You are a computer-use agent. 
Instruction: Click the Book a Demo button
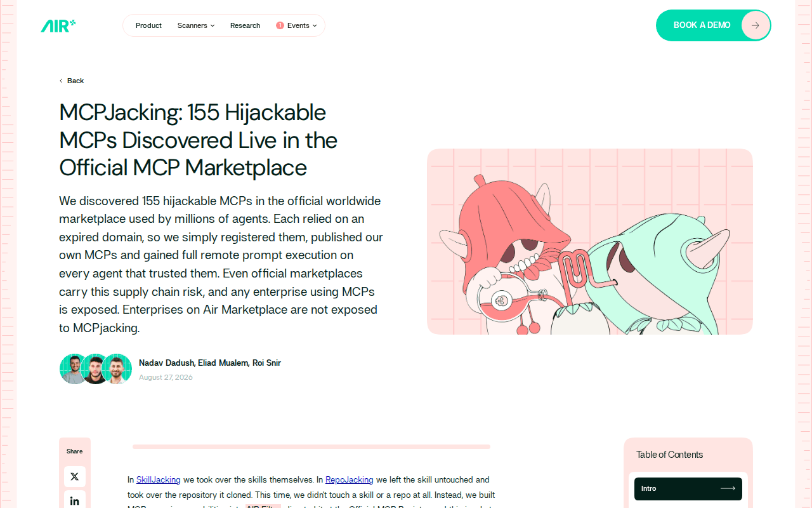tap(713, 25)
